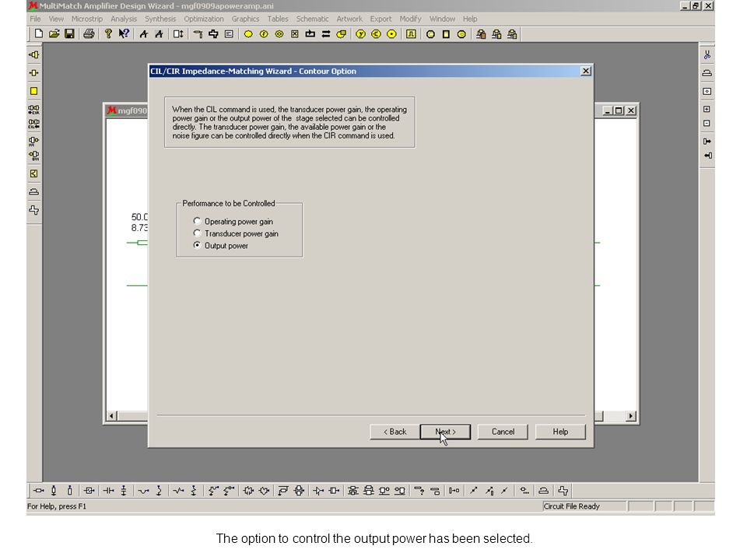Insert a series capacitor from the bottom toolbar

[x=109, y=491]
